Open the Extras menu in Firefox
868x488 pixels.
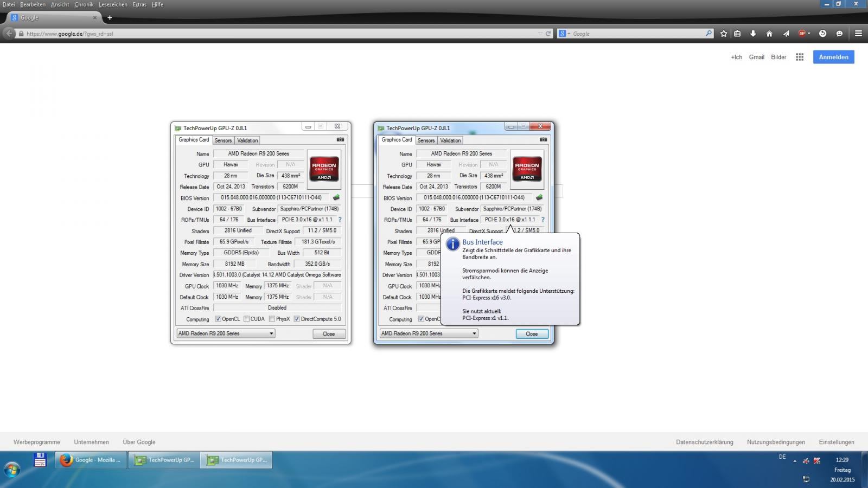tap(139, 4)
